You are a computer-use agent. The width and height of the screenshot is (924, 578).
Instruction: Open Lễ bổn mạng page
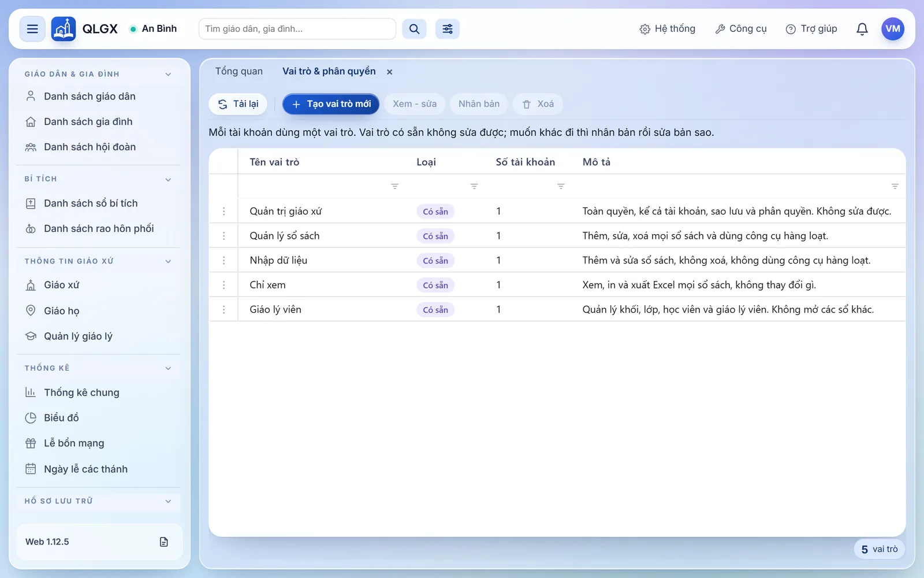[99, 443]
